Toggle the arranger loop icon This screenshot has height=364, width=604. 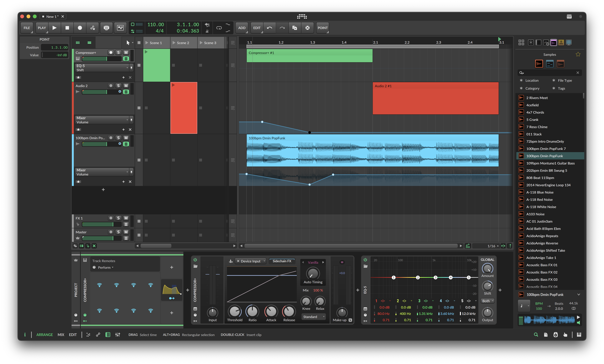point(219,28)
